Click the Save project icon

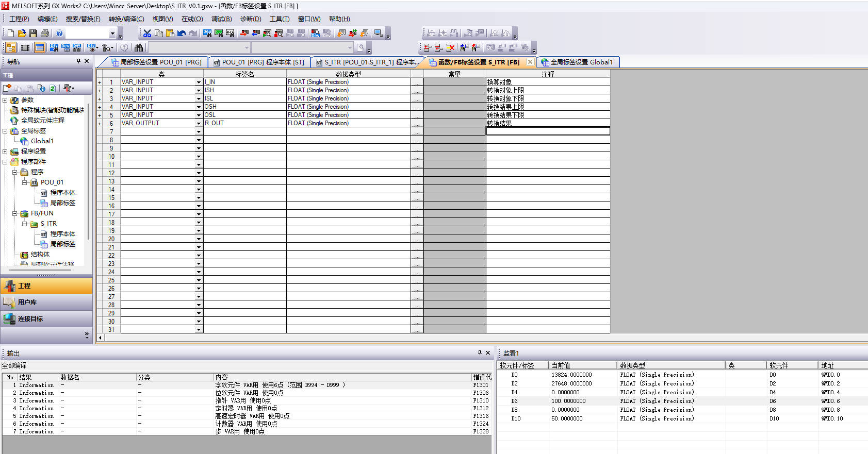pos(33,33)
